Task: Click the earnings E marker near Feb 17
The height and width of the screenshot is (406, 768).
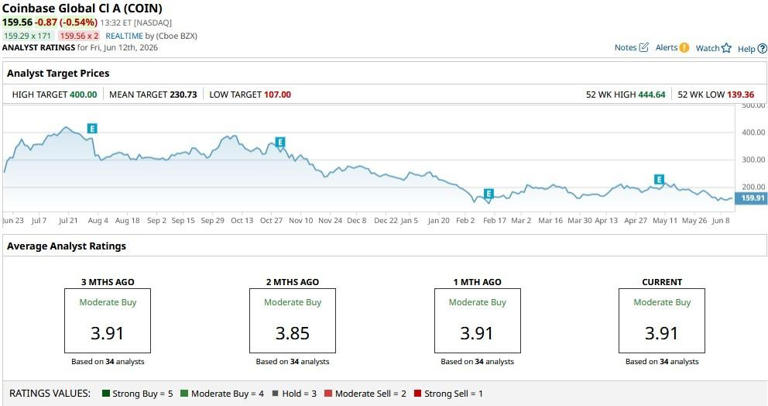Action: (x=488, y=193)
